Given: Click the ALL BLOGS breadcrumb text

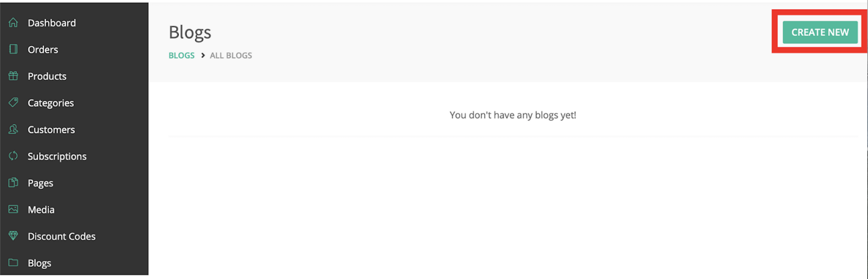Looking at the screenshot, I should point(231,55).
